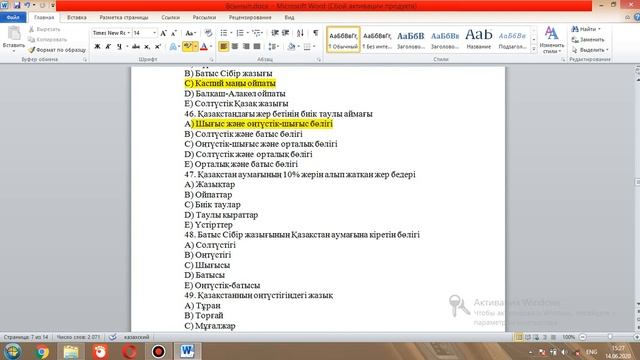Open the numbering list dropdown

[x=247, y=33]
